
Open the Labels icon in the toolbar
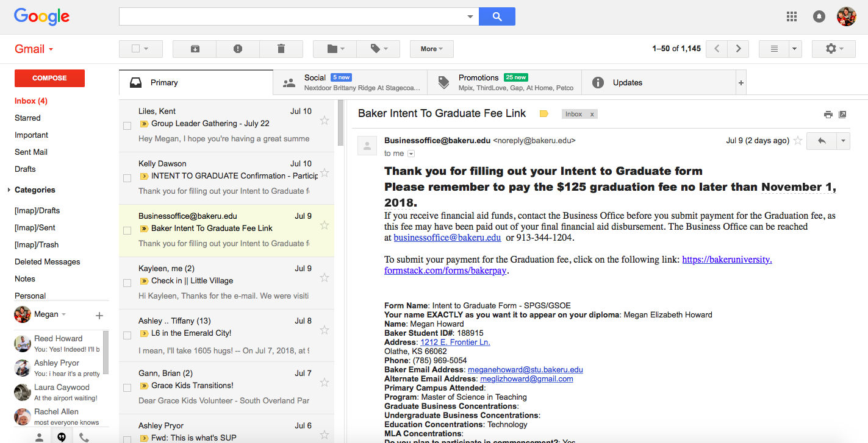[x=378, y=49]
